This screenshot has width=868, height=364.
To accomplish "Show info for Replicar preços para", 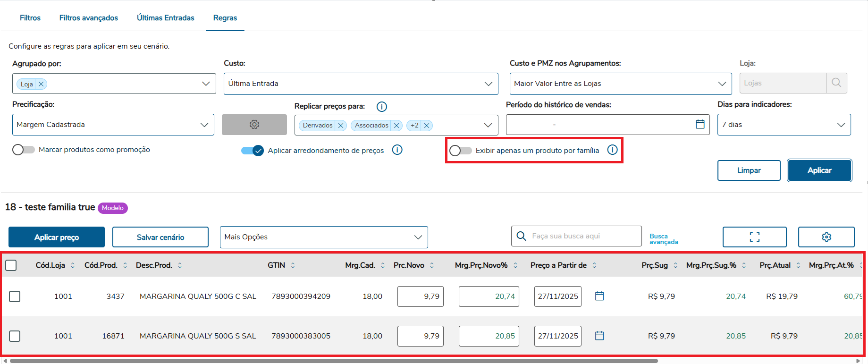I will tap(382, 107).
